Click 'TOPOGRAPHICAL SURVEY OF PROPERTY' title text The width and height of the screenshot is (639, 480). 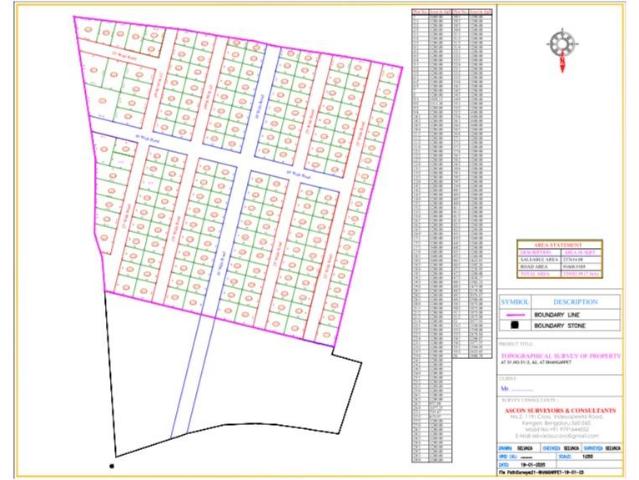561,356
